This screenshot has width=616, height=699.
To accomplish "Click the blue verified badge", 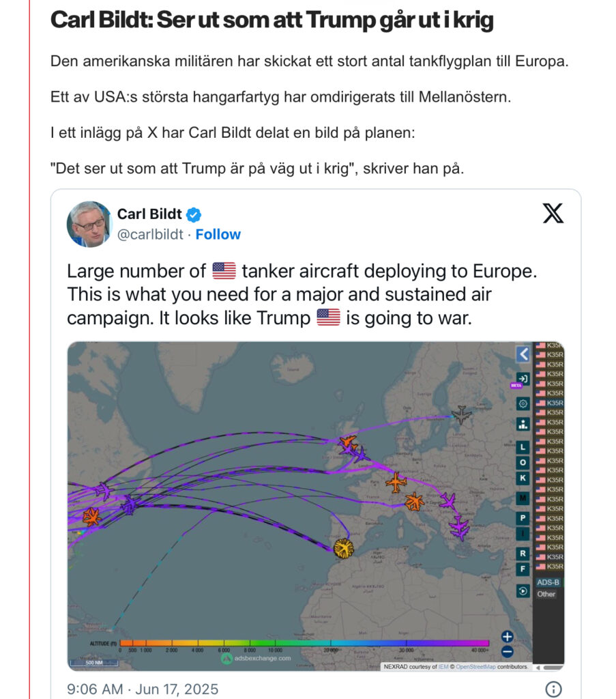I will pos(193,215).
